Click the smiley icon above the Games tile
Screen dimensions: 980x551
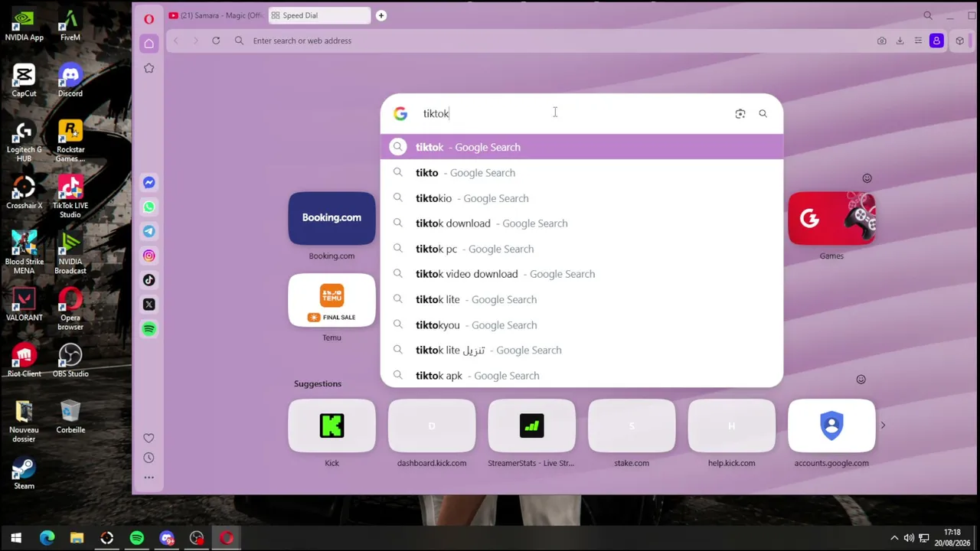(x=867, y=178)
